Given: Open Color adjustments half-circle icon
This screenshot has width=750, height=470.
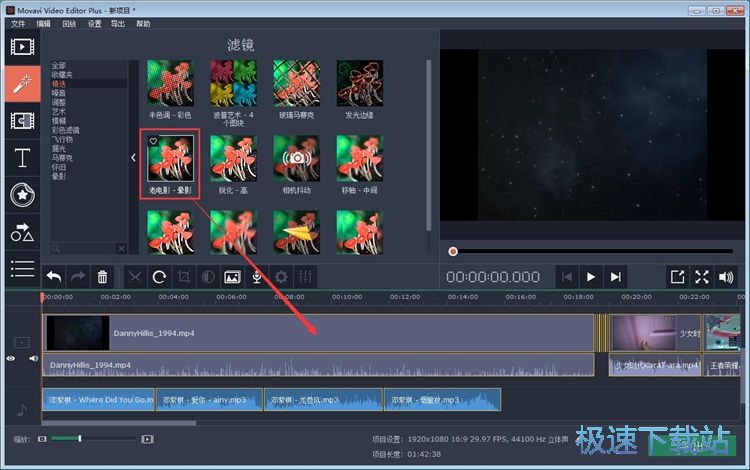Looking at the screenshot, I should coord(208,277).
